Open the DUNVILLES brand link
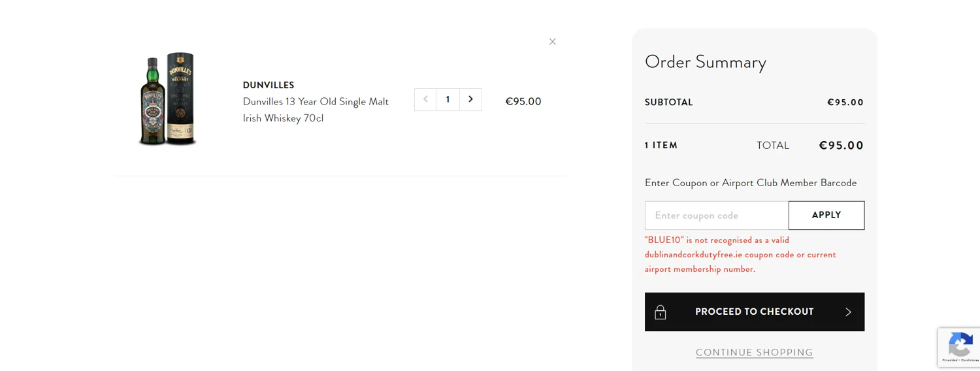The height and width of the screenshot is (371, 980). click(x=269, y=86)
